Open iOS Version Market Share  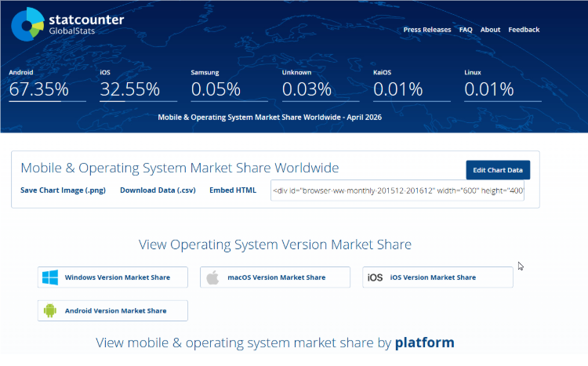click(437, 277)
